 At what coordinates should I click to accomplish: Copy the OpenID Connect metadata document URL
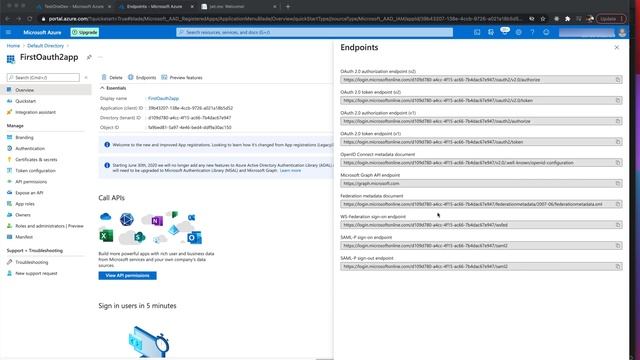point(618,162)
